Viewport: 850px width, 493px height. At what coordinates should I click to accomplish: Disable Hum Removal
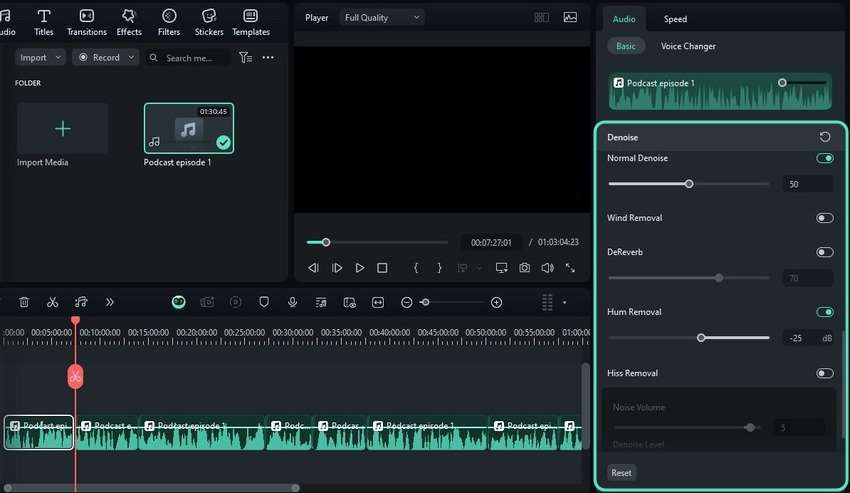tap(825, 312)
